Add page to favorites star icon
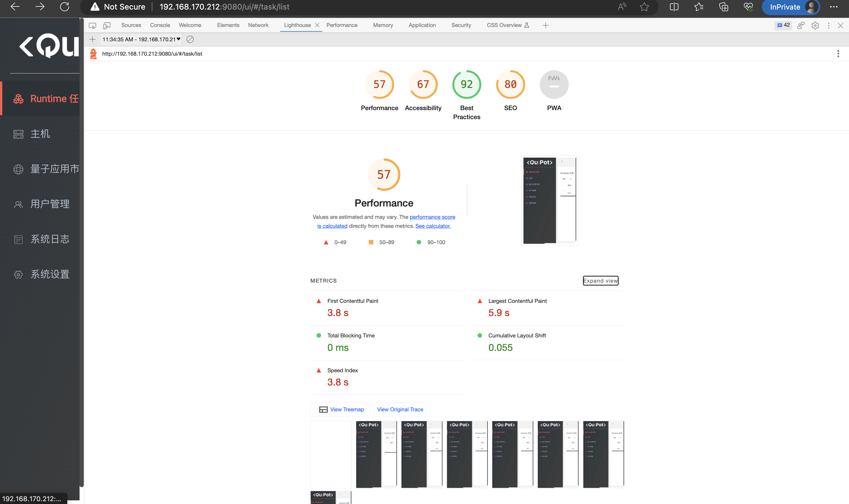The width and height of the screenshot is (849, 504). pos(644,7)
